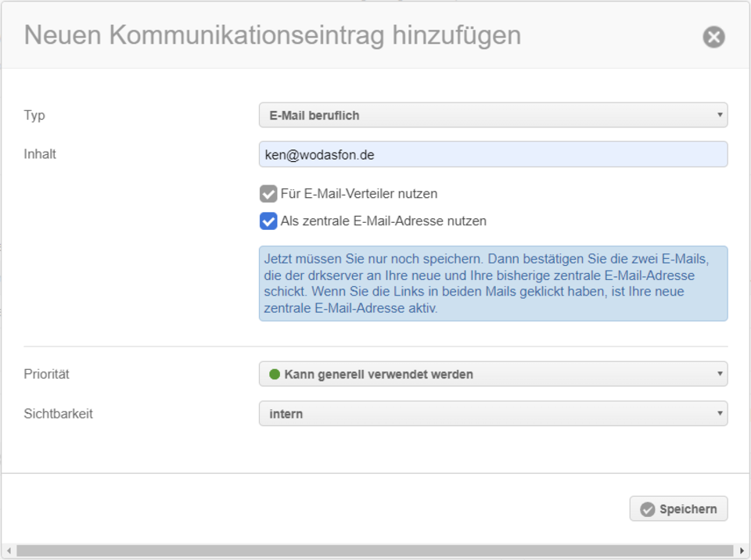Click the horizontal scrollbar track at bottom
Image resolution: width=751 pixels, height=560 pixels.
point(375,551)
